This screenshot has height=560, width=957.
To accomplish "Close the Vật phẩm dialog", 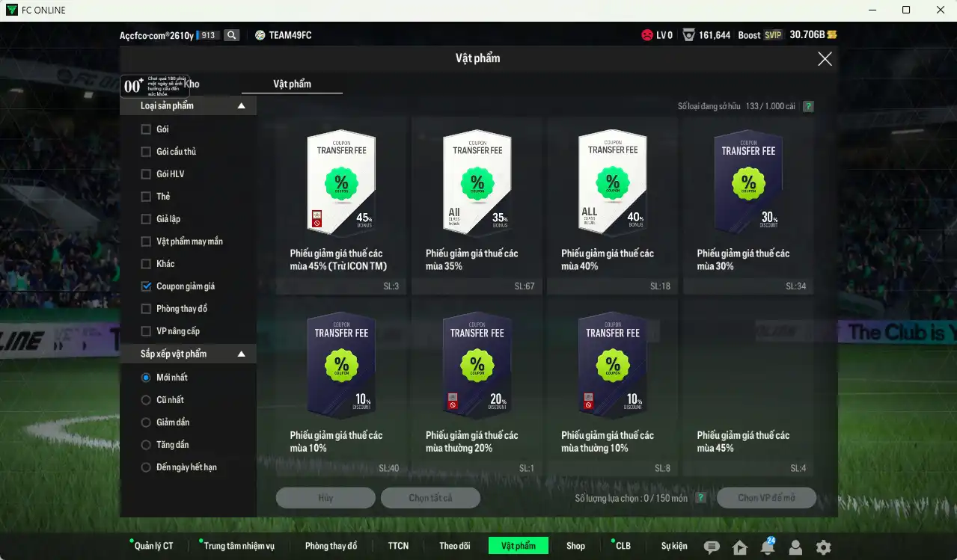I will (x=825, y=58).
